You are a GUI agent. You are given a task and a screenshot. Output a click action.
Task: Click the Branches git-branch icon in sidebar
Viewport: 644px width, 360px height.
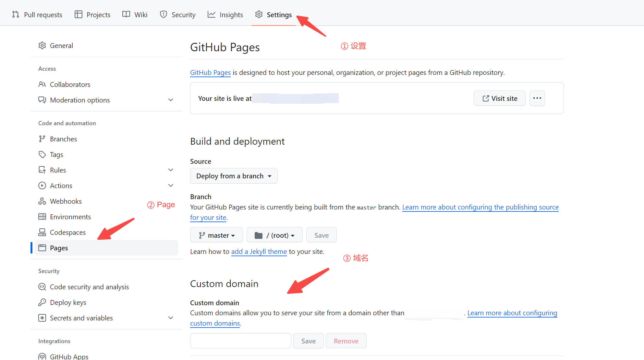tap(42, 139)
